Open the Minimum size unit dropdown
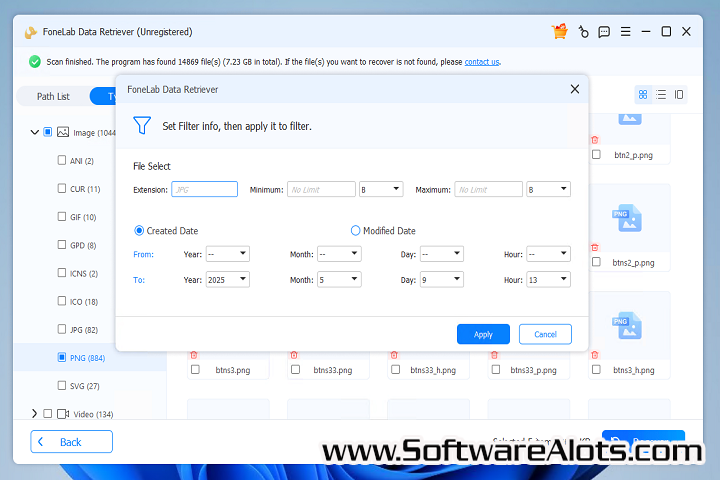 click(381, 189)
